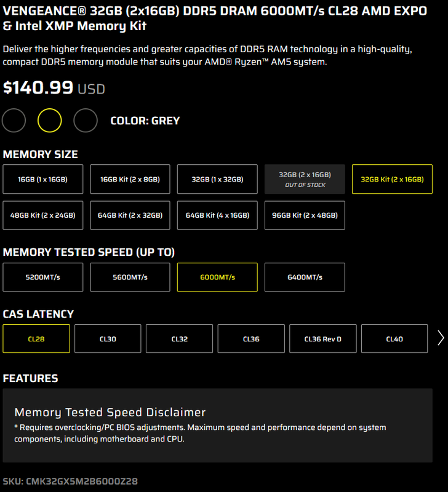Select the yellow-outlined grey color swatch
This screenshot has width=448, height=492.
pyautogui.click(x=50, y=121)
